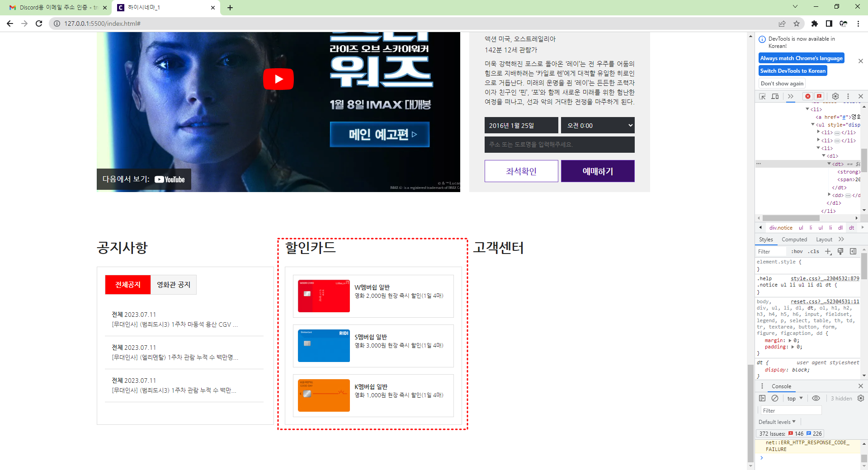
Task: Click the 2016년 1월 25일 date field
Action: (x=521, y=126)
